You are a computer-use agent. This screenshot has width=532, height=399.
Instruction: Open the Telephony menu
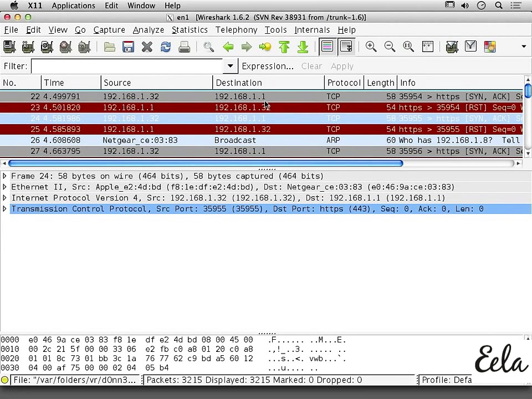[237, 30]
